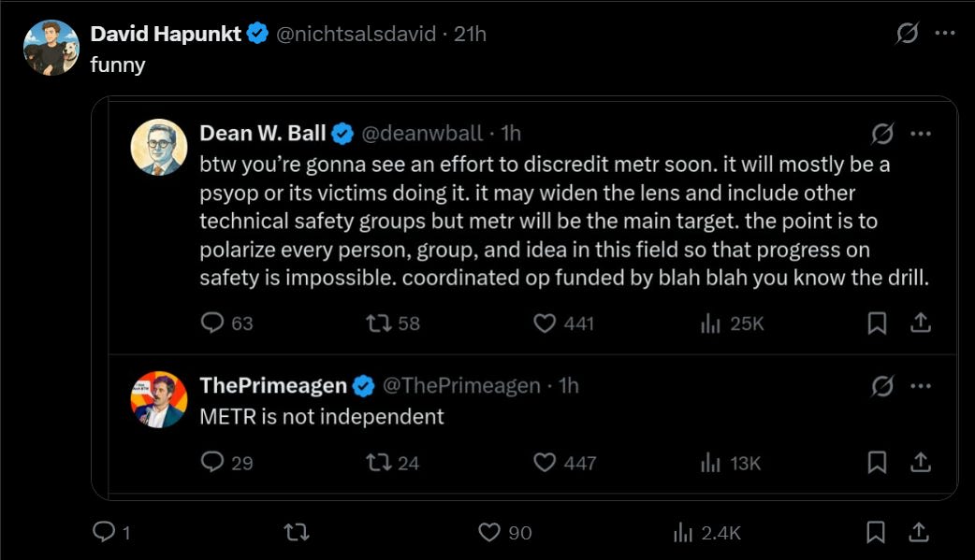Share ThePrimeagen's post
This screenshot has height=560, width=975.
tap(921, 463)
